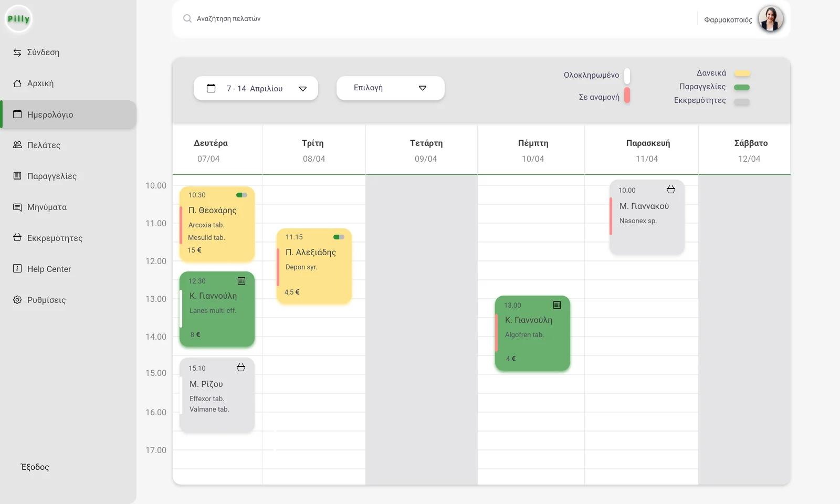Click the Φαρμακοποιός label
This screenshot has height=504, width=840.
pyautogui.click(x=728, y=20)
